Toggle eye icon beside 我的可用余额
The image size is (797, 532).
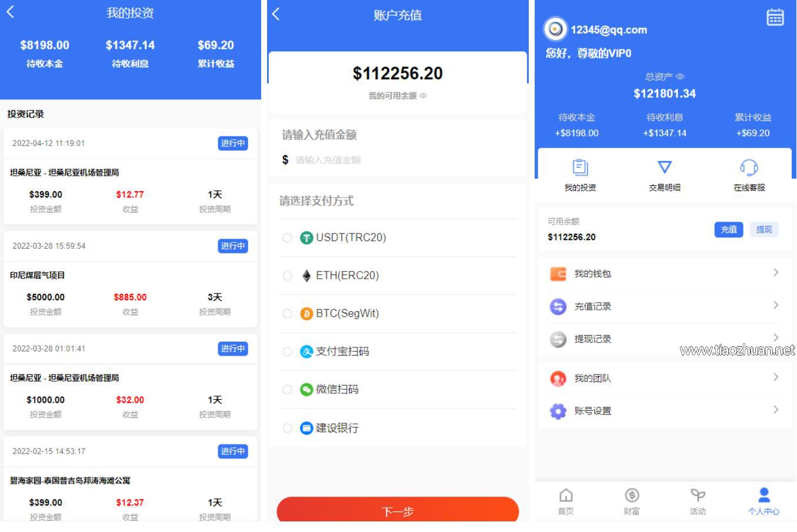point(423,96)
